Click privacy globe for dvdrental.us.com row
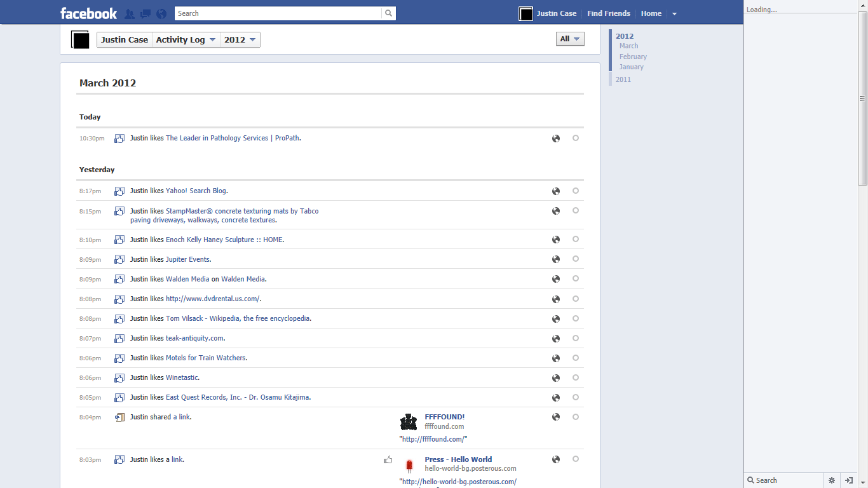Screen dimensions: 868x488 556,299
